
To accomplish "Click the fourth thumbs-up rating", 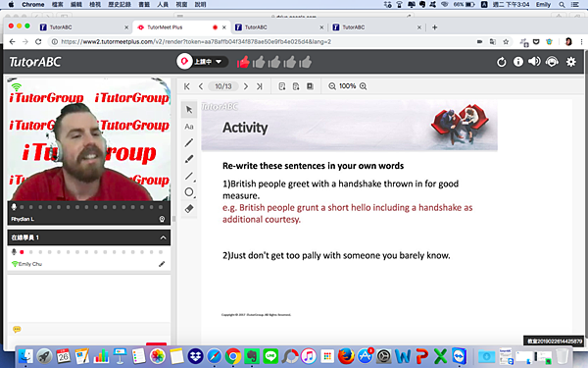I will [x=290, y=62].
